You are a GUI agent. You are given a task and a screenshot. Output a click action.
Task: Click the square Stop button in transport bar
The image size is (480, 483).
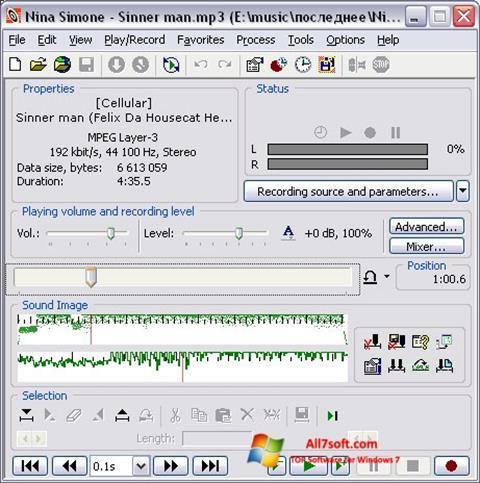click(x=413, y=466)
